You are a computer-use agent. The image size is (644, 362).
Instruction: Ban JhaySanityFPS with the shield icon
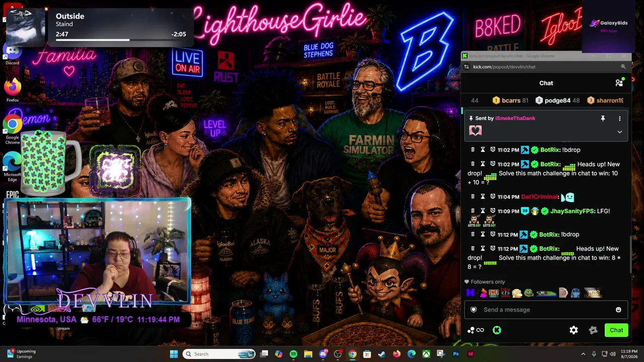pyautogui.click(x=493, y=211)
